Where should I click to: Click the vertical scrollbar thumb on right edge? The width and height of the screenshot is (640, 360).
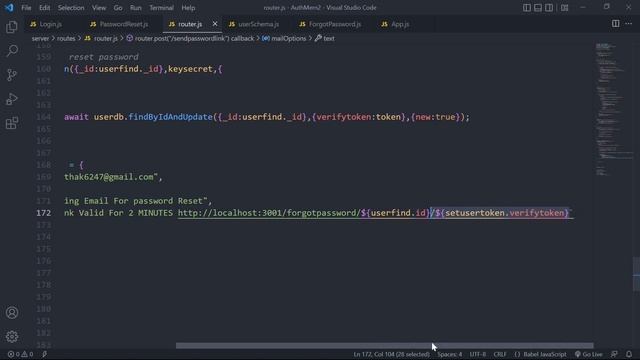(x=636, y=274)
